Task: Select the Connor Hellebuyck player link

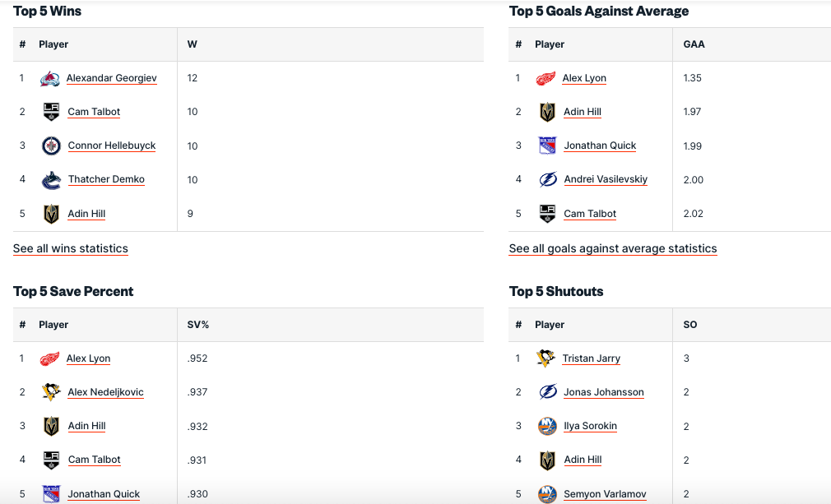Action: tap(112, 146)
